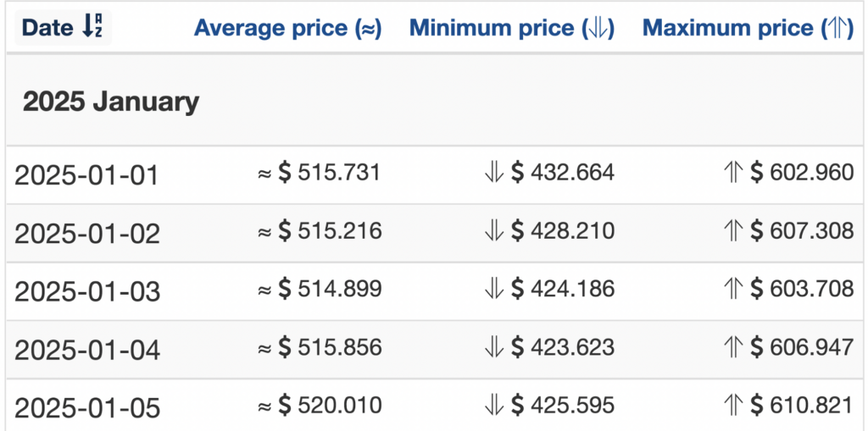Select the 2025-01-04 date cell
The width and height of the screenshot is (868, 431).
[x=87, y=350]
